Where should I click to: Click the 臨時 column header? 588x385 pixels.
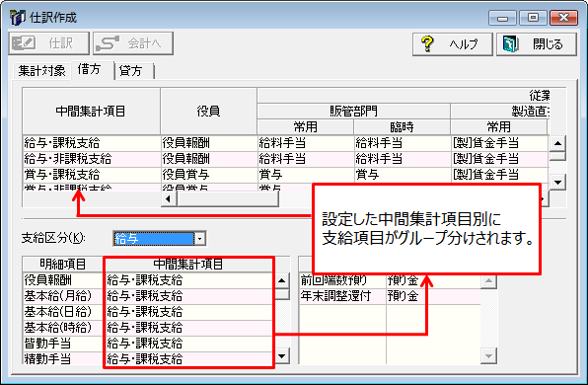point(402,126)
